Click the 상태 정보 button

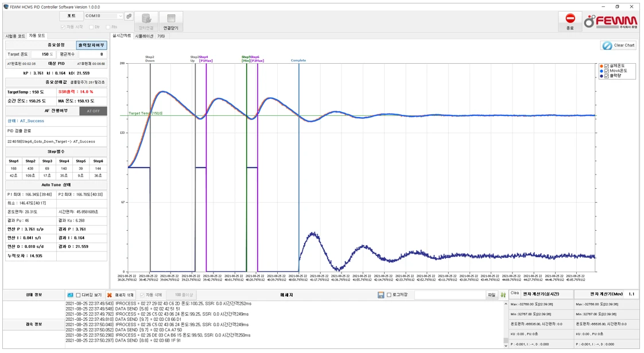point(34,295)
